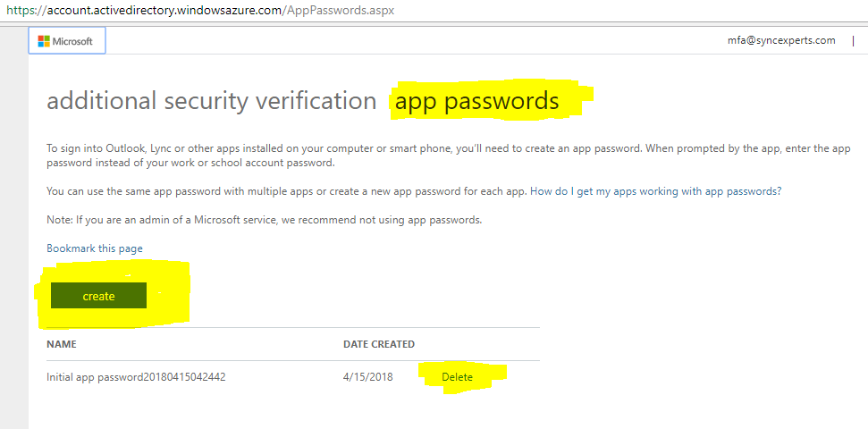Select the Initial app password20180415042442 row

coord(293,377)
